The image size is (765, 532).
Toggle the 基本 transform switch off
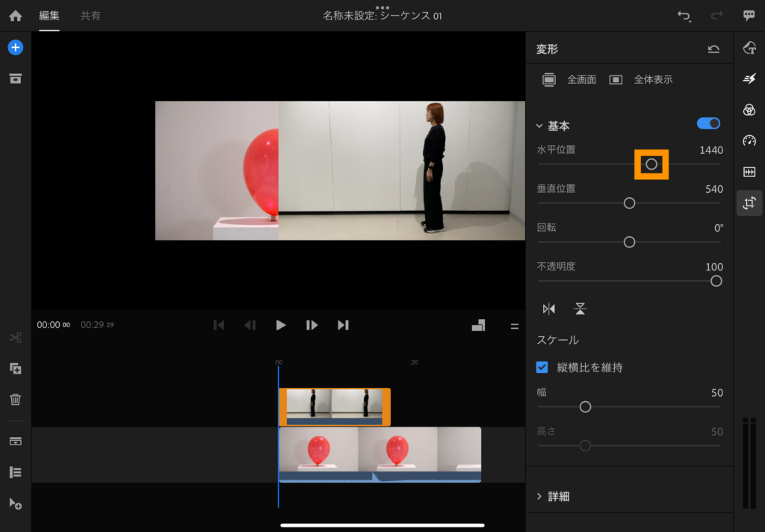pos(708,123)
